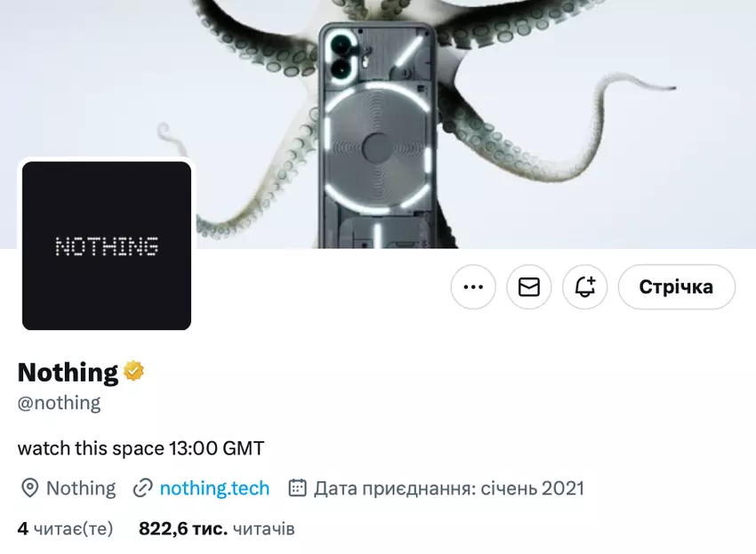
Task: Open the NOTHING profile avatar image
Action: (107, 245)
